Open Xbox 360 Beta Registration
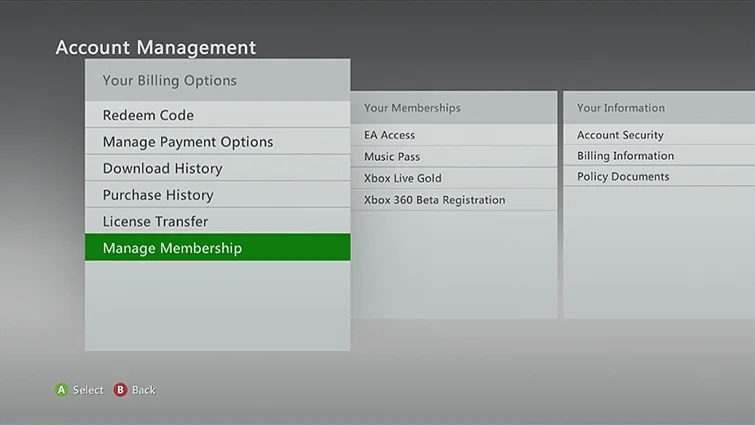Image resolution: width=755 pixels, height=425 pixels. (x=454, y=200)
